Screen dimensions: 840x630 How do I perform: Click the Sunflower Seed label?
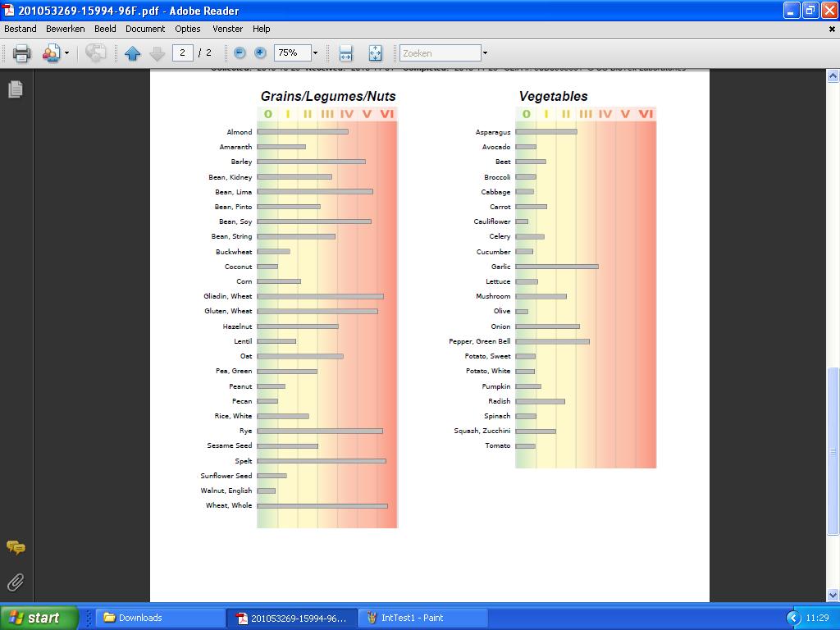(x=226, y=476)
